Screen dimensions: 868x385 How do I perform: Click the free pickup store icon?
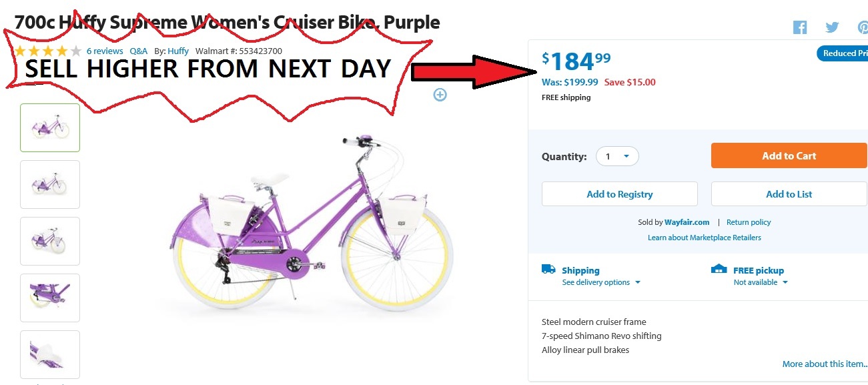coord(719,270)
